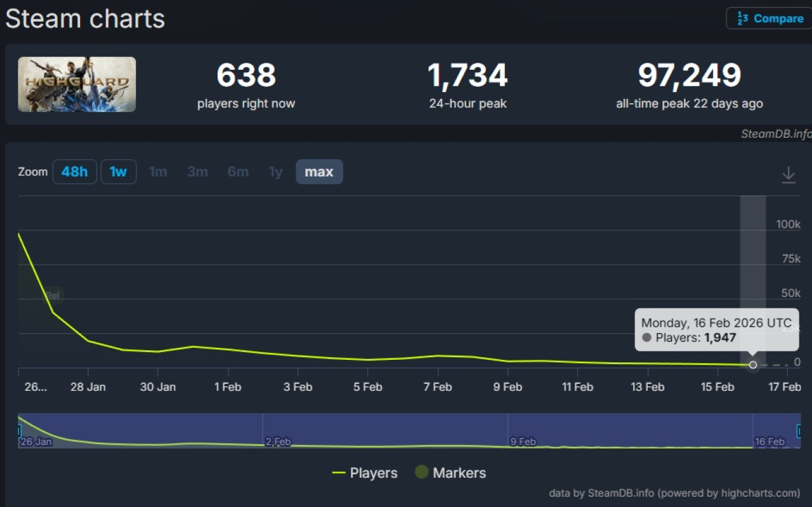Switch to the 1w zoom view
Screen dimensions: 812x507
coord(118,171)
